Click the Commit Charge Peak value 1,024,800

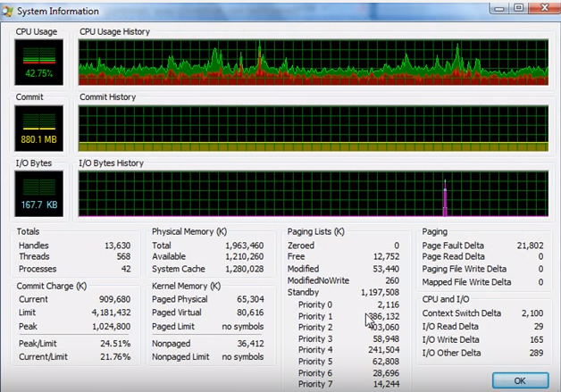pos(110,327)
